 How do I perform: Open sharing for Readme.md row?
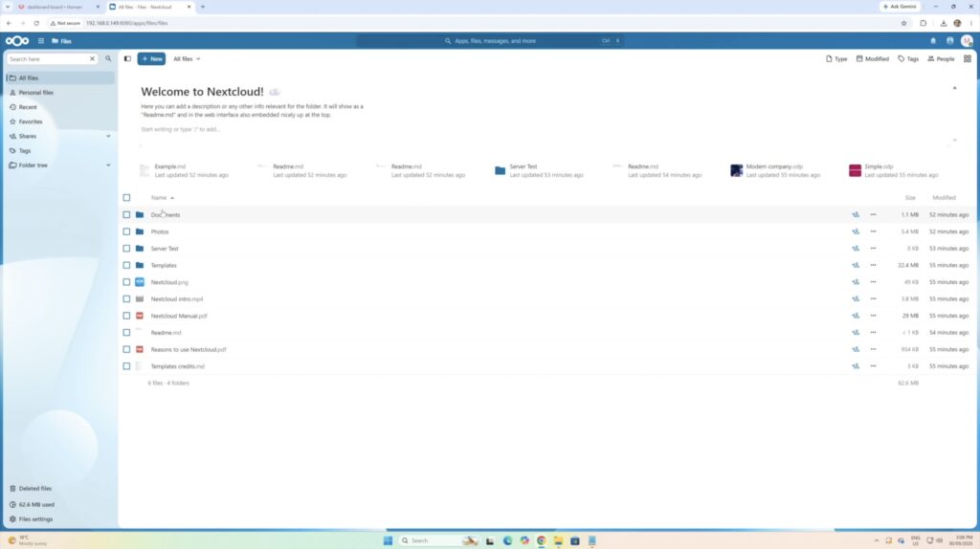click(855, 333)
